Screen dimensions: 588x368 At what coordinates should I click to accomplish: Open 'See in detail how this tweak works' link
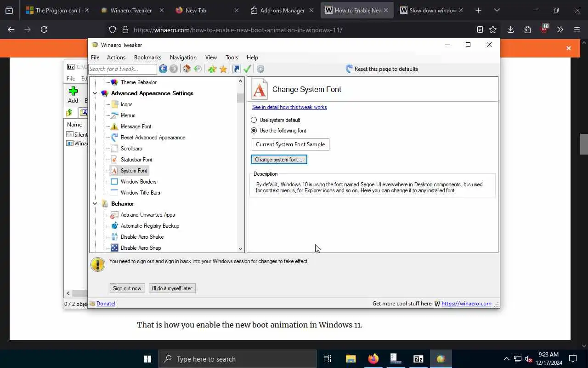click(x=289, y=107)
